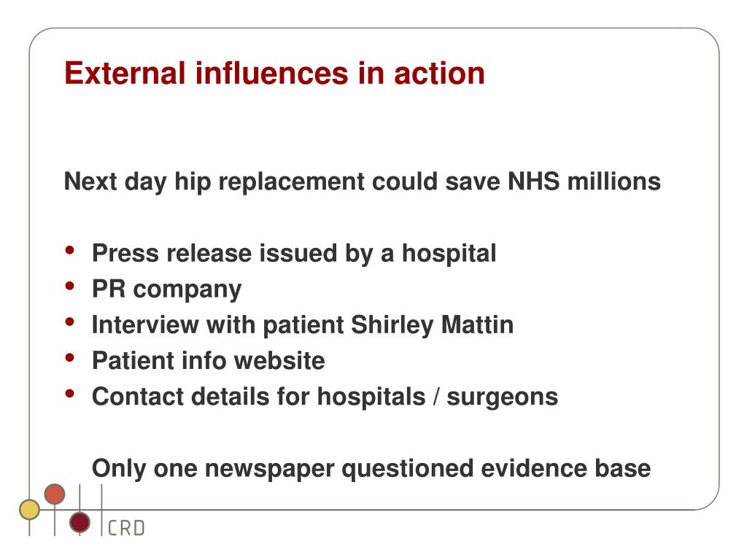Click the word NHS in headline
Image resolution: width=747 pixels, height=560 pixels.
pos(533,182)
